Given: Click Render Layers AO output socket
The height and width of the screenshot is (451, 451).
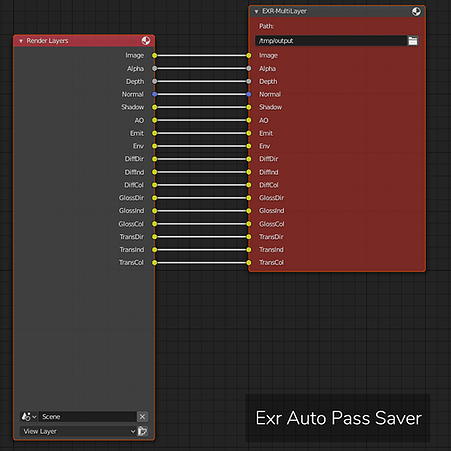Looking at the screenshot, I should tap(154, 120).
